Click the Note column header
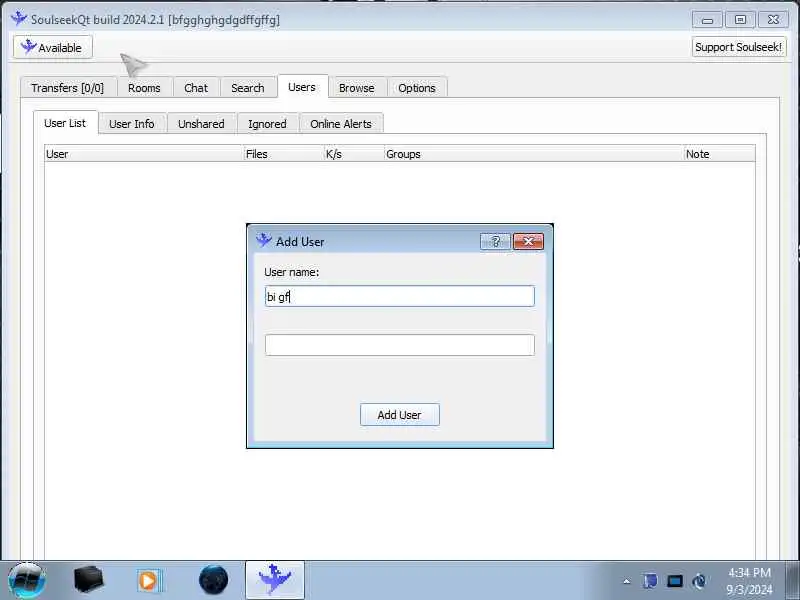 (x=719, y=154)
